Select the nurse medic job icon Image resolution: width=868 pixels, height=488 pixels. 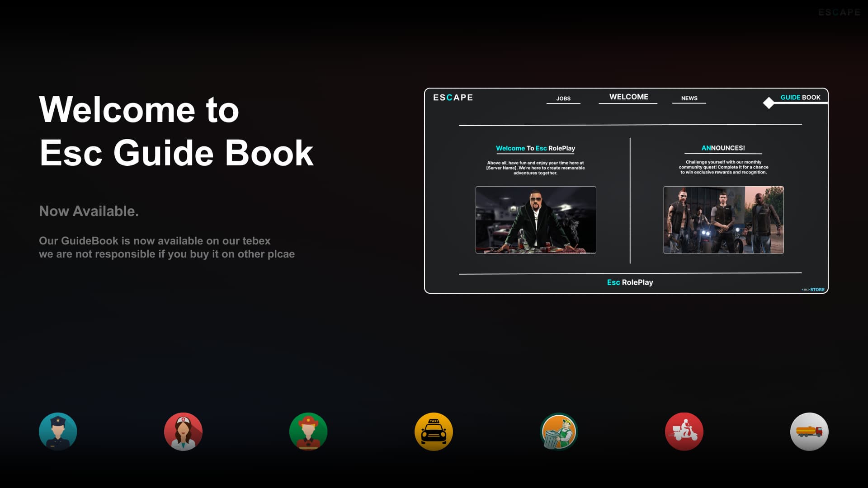pyautogui.click(x=183, y=432)
